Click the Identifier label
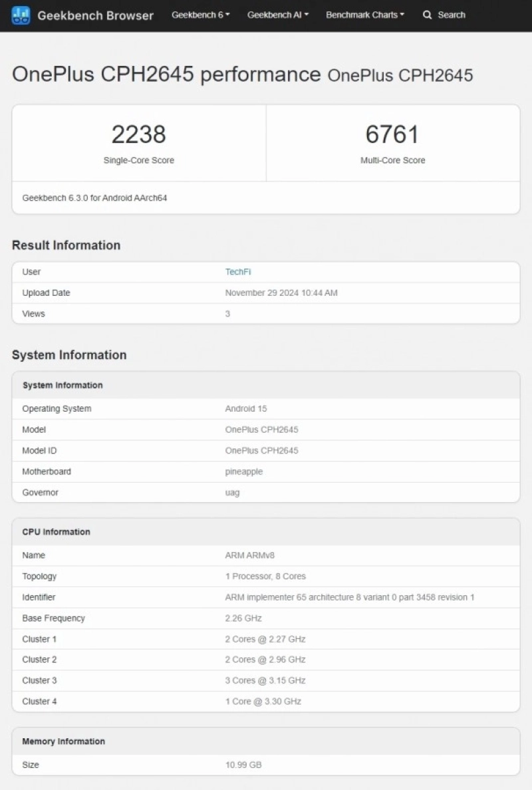The image size is (532, 790). click(39, 598)
